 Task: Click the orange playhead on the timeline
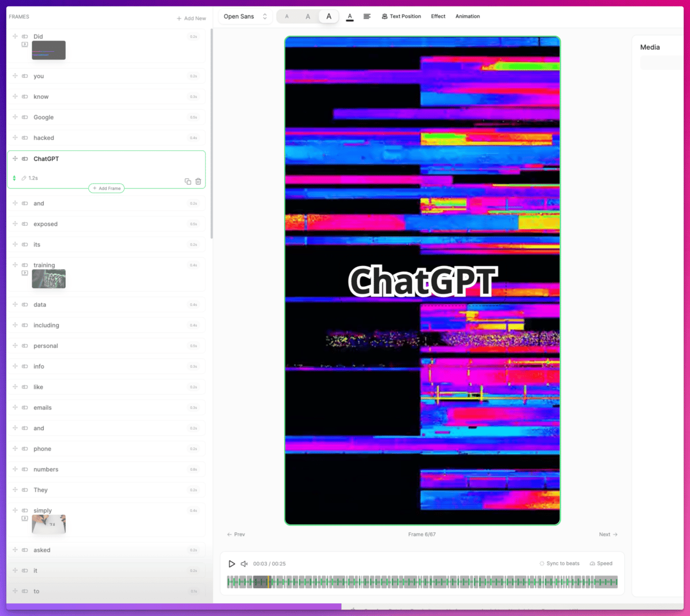(x=269, y=582)
